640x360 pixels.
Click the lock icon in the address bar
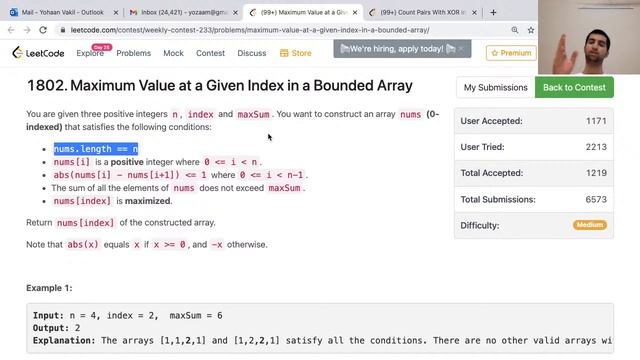(x=62, y=30)
